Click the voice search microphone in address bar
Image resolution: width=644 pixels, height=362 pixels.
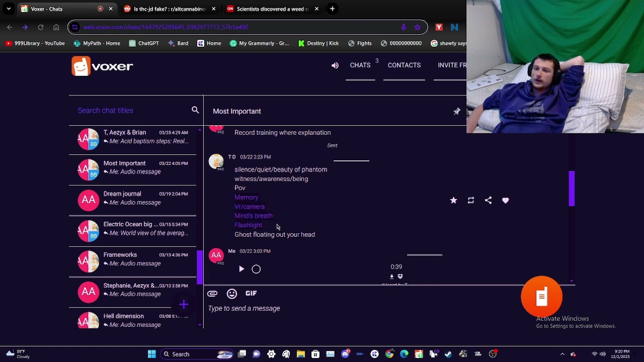point(404,27)
